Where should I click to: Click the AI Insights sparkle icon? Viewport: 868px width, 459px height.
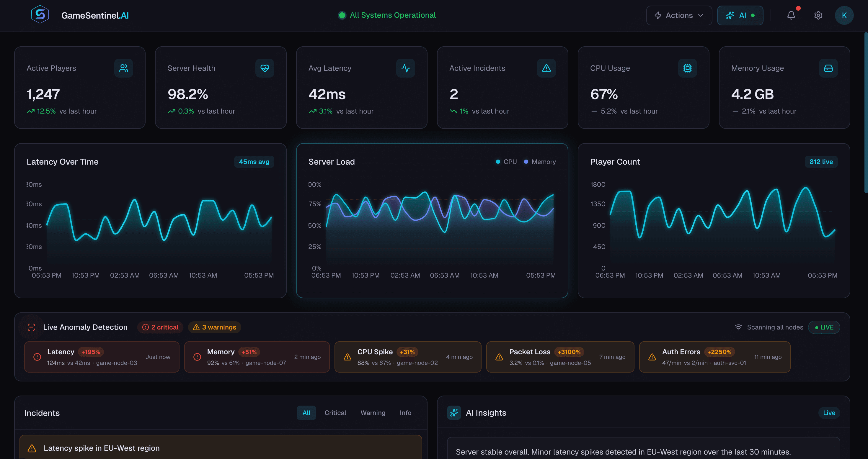click(454, 412)
